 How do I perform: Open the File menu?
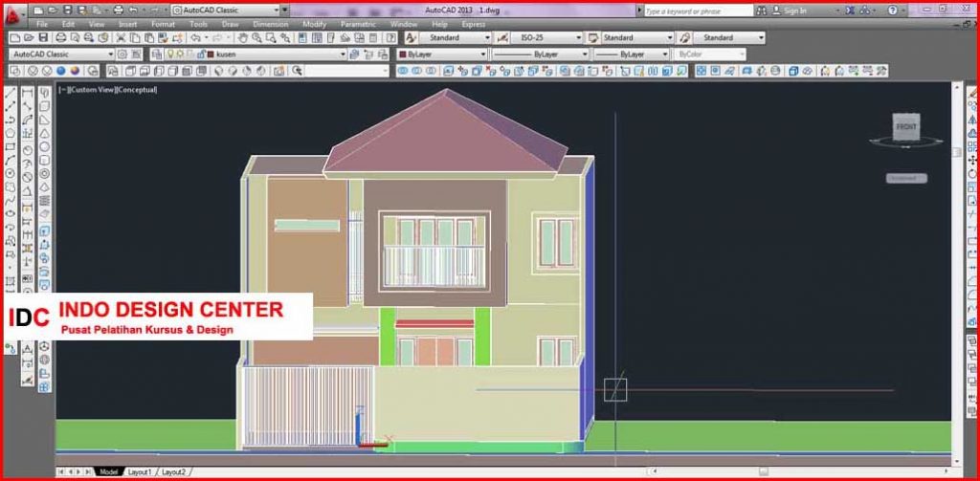(x=42, y=24)
